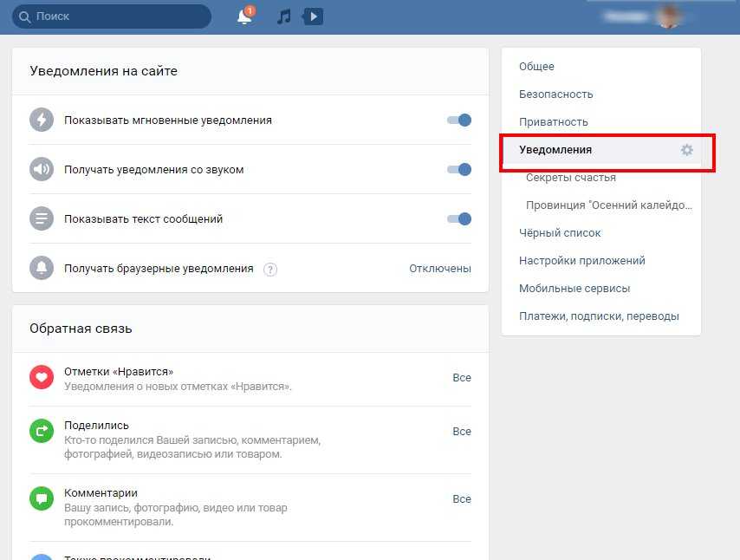
Task: Click the Отключены browser notifications link
Action: [x=440, y=269]
